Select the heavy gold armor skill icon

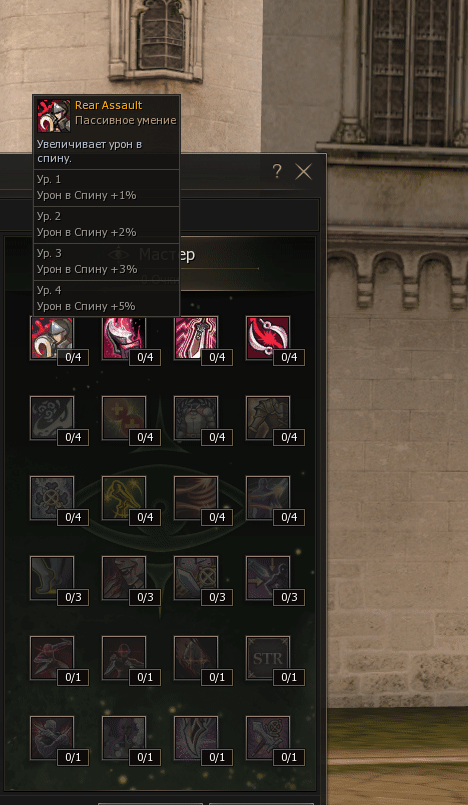tap(267, 417)
